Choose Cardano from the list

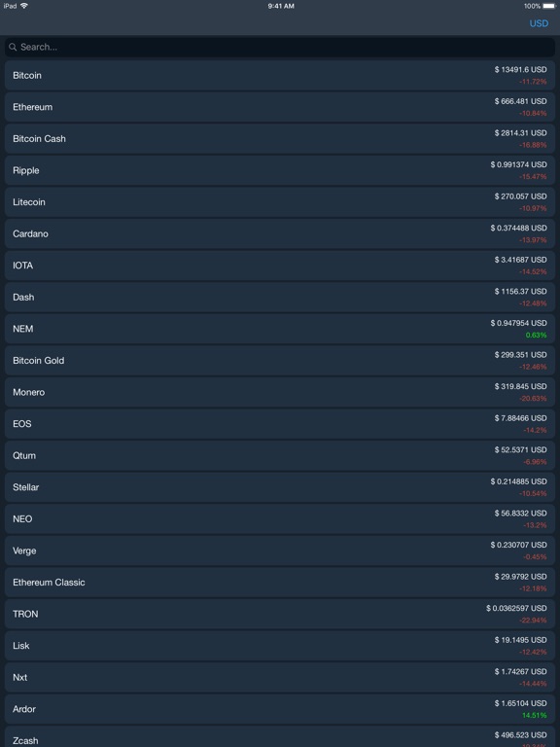point(280,233)
